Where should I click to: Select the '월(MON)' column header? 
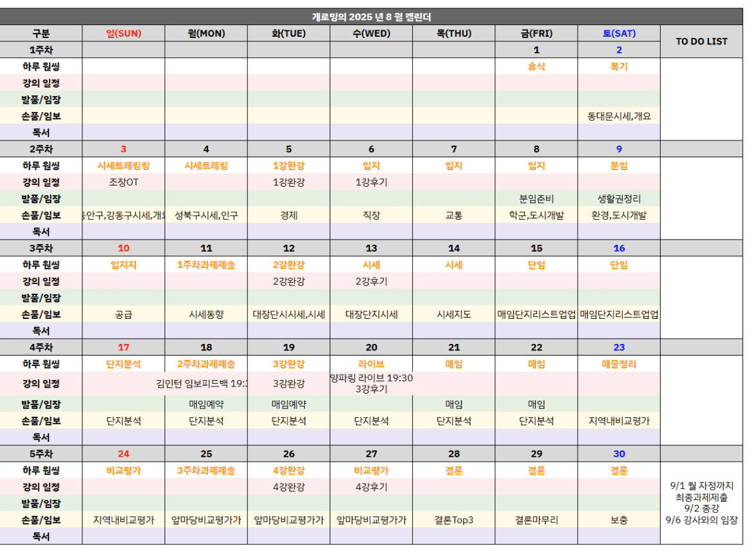206,33
